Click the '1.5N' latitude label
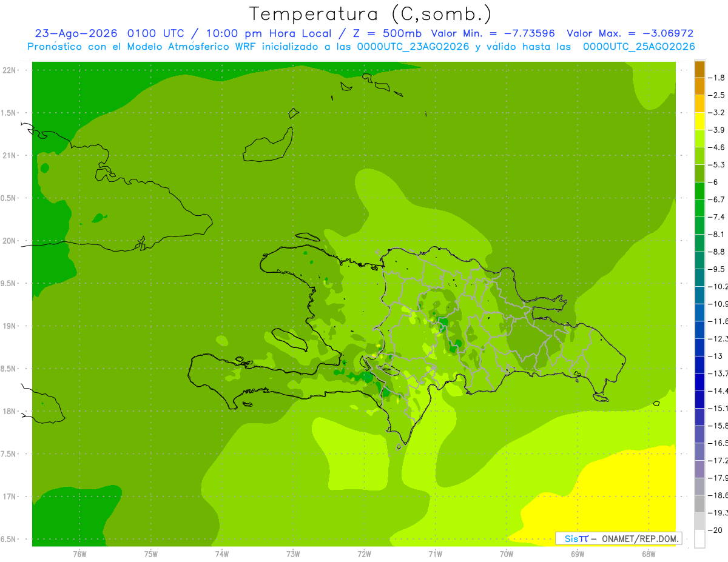Screen dimensions: 728x562 8,113
